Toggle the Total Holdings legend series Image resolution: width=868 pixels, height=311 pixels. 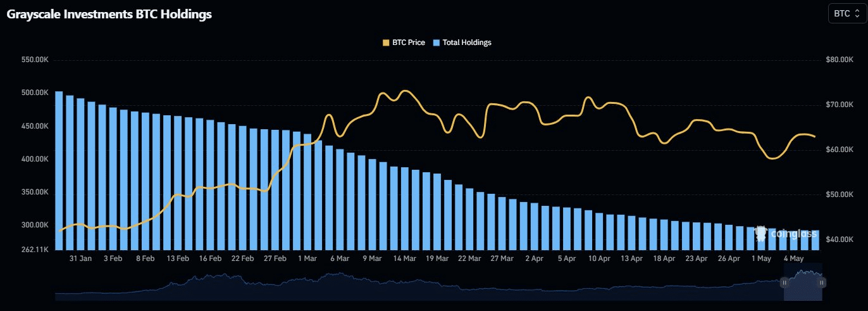[462, 42]
